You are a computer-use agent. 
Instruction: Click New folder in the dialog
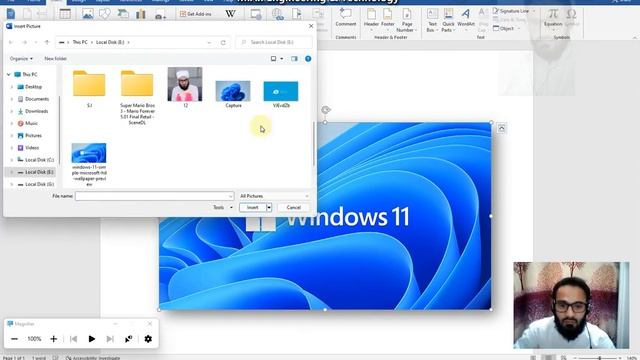pos(56,59)
